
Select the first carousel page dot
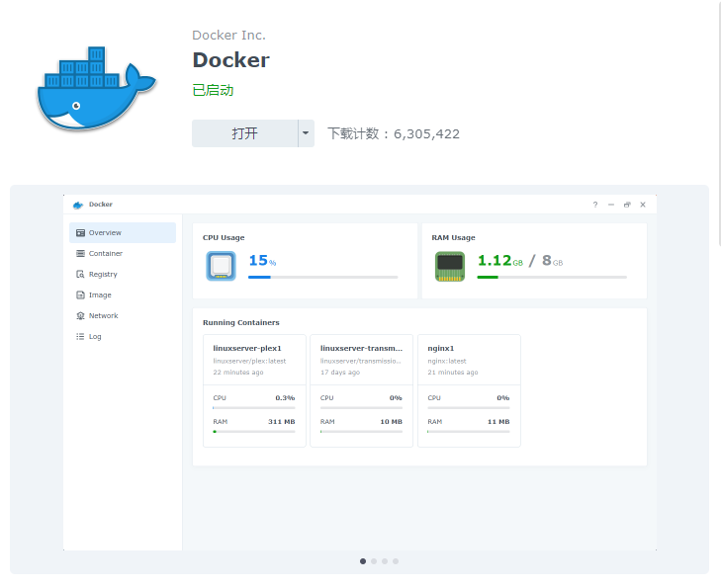point(363,561)
